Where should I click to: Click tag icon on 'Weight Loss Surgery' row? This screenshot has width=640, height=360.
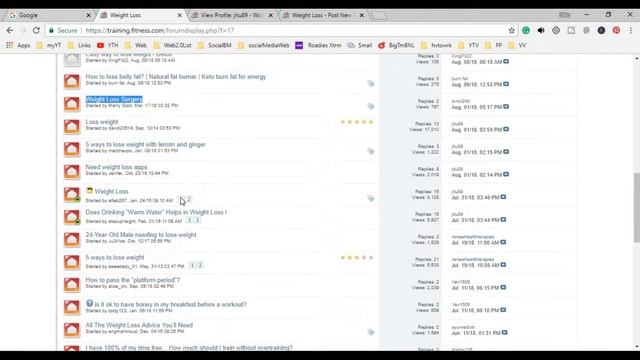pos(371,106)
